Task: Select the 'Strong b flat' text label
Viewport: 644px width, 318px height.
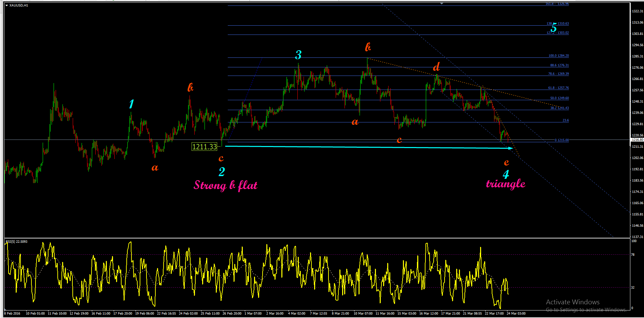Action: point(226,185)
